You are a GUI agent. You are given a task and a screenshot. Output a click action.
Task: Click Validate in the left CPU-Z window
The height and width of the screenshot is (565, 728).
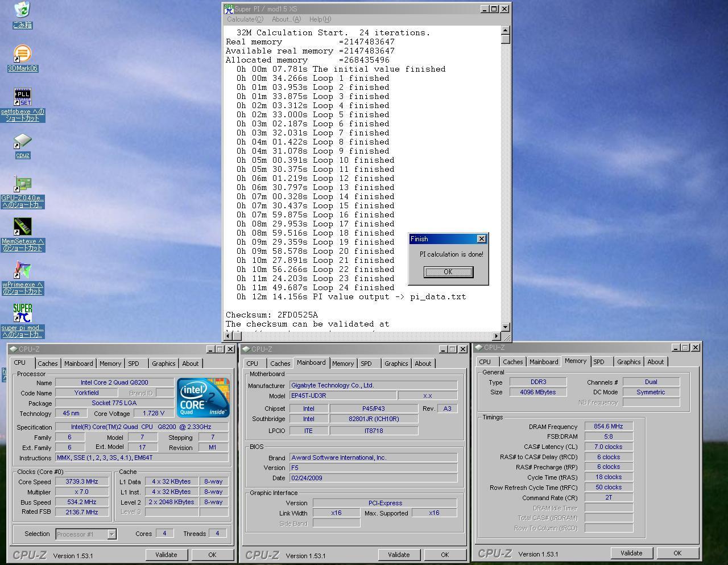(x=166, y=555)
